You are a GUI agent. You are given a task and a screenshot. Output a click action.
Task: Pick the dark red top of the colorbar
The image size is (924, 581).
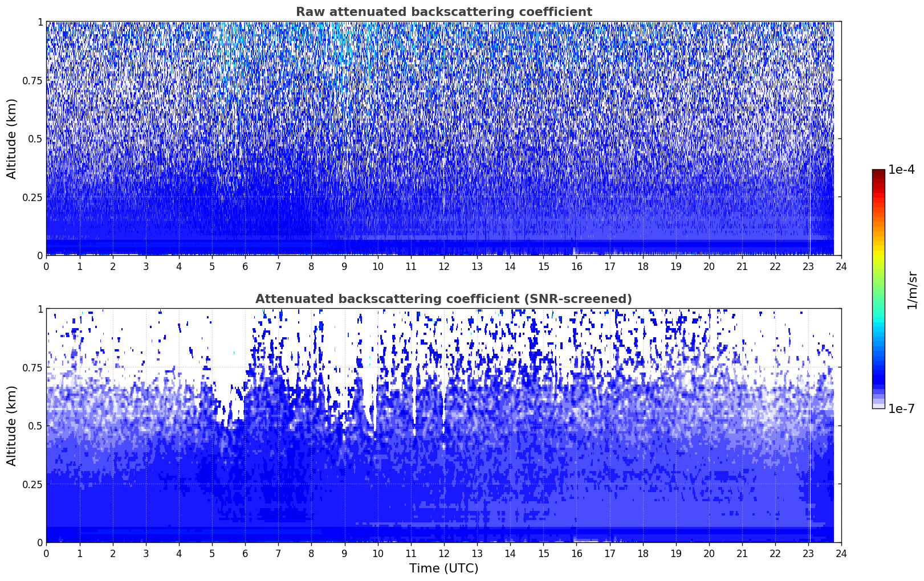(878, 173)
